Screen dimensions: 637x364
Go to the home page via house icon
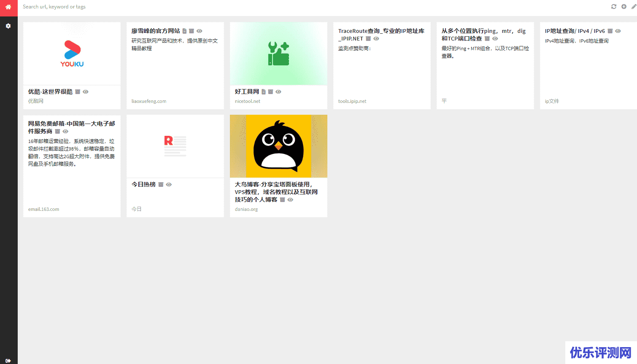(x=8, y=7)
